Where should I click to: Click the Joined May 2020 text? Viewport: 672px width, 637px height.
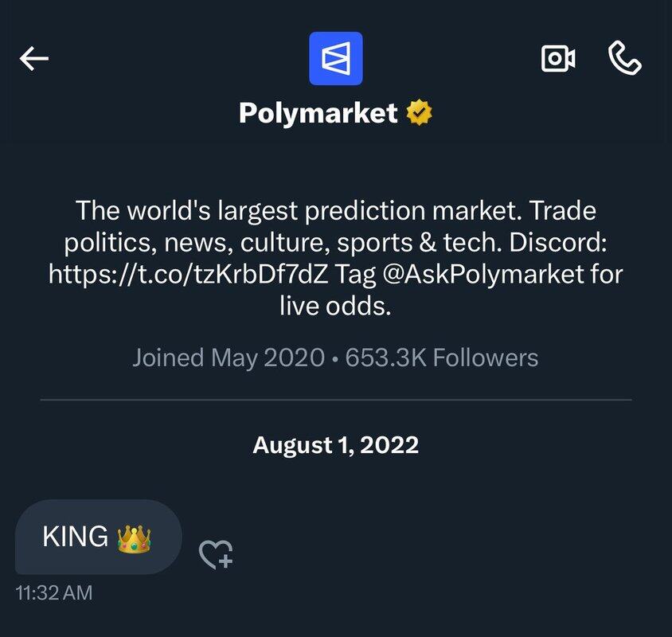(x=228, y=358)
